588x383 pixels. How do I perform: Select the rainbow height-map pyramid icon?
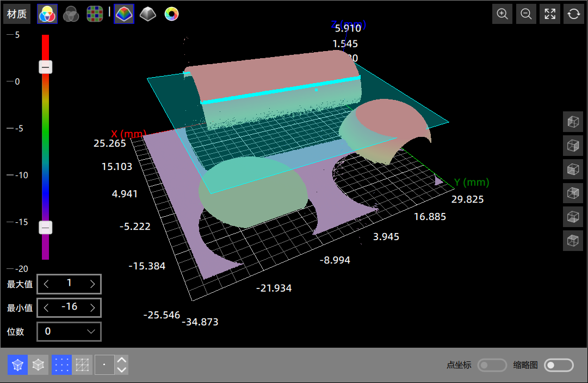[124, 14]
